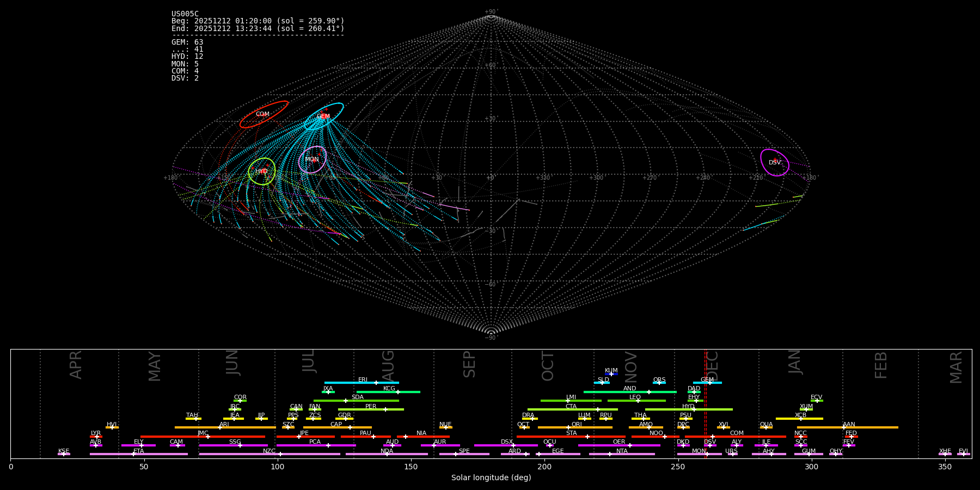Select the End: 20251212 13:23:44 line

click(258, 28)
